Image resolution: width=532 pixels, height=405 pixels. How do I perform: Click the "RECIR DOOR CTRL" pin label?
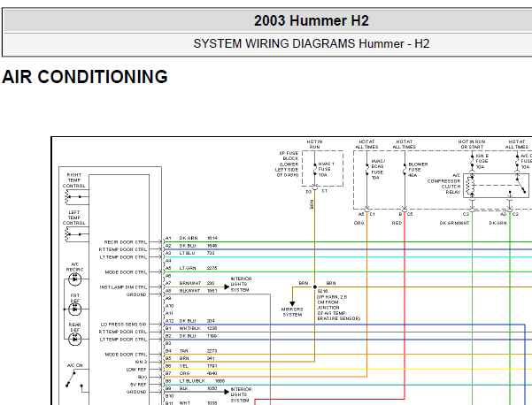point(126,242)
